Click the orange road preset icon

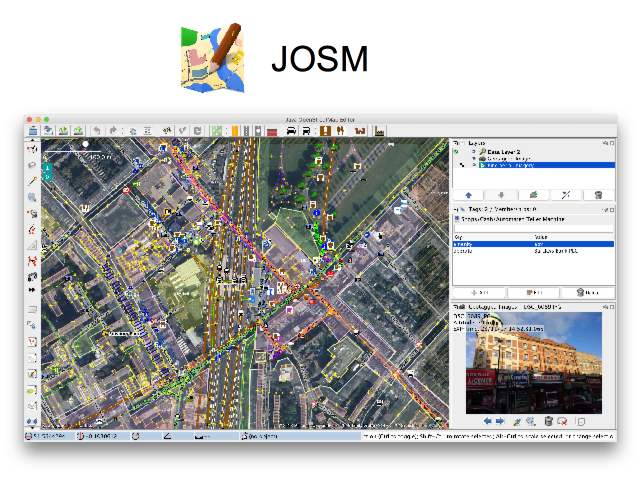coord(235,131)
